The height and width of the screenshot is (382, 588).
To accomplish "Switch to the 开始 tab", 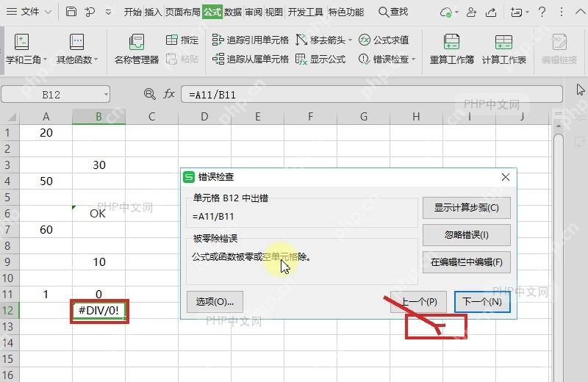I will point(133,12).
